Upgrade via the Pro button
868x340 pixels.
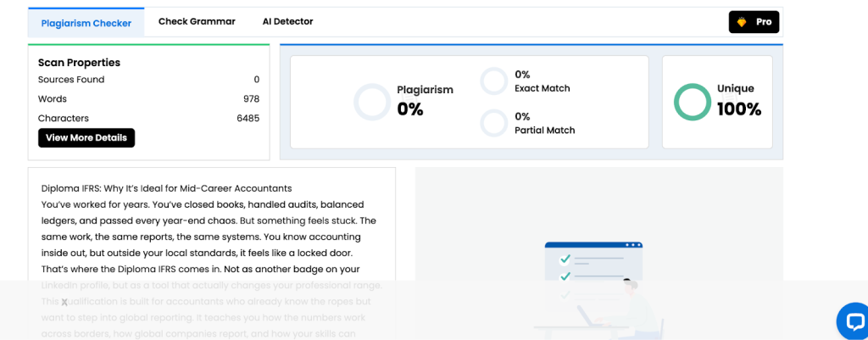754,22
